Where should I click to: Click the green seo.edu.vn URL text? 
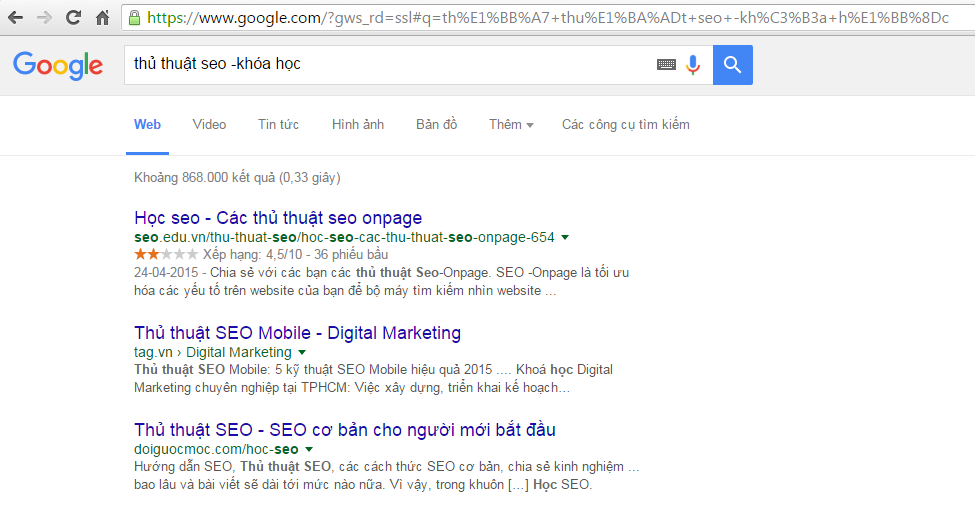pos(344,237)
